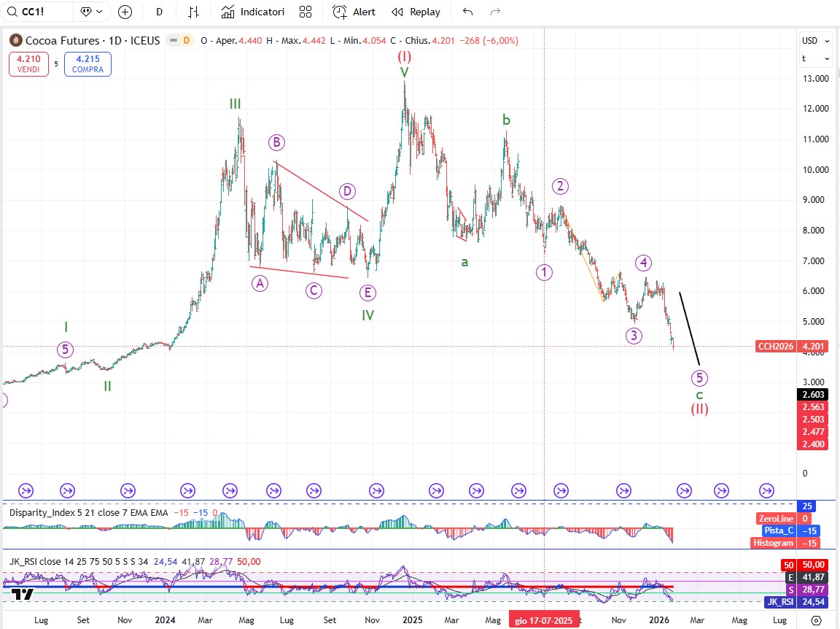Select the circled E wave label
The height and width of the screenshot is (629, 840).
(x=367, y=293)
